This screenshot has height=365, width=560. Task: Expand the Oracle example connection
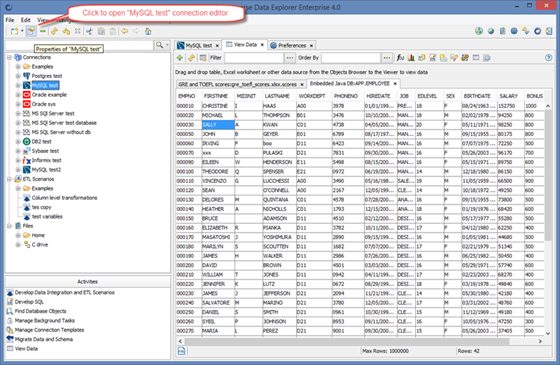pyautogui.click(x=18, y=95)
